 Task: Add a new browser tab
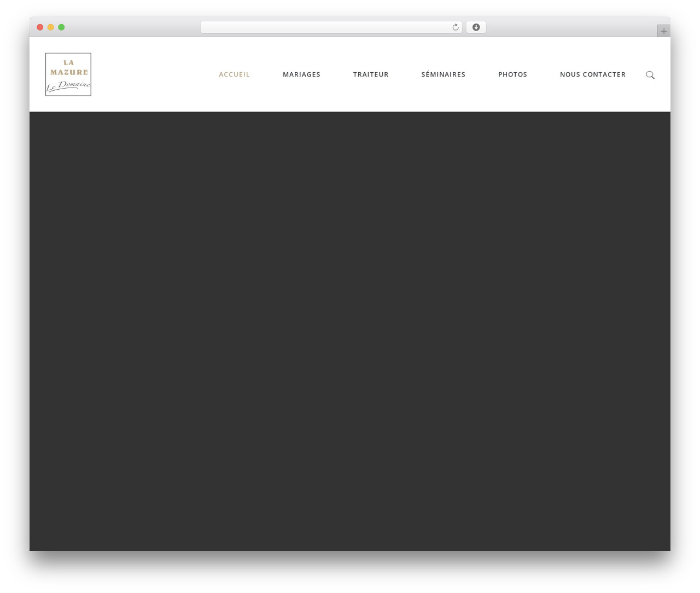663,31
